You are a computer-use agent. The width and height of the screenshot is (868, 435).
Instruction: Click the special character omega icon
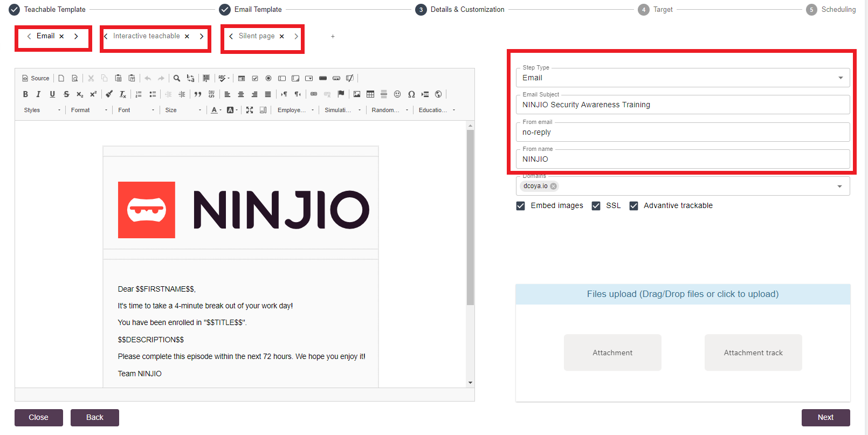point(411,94)
